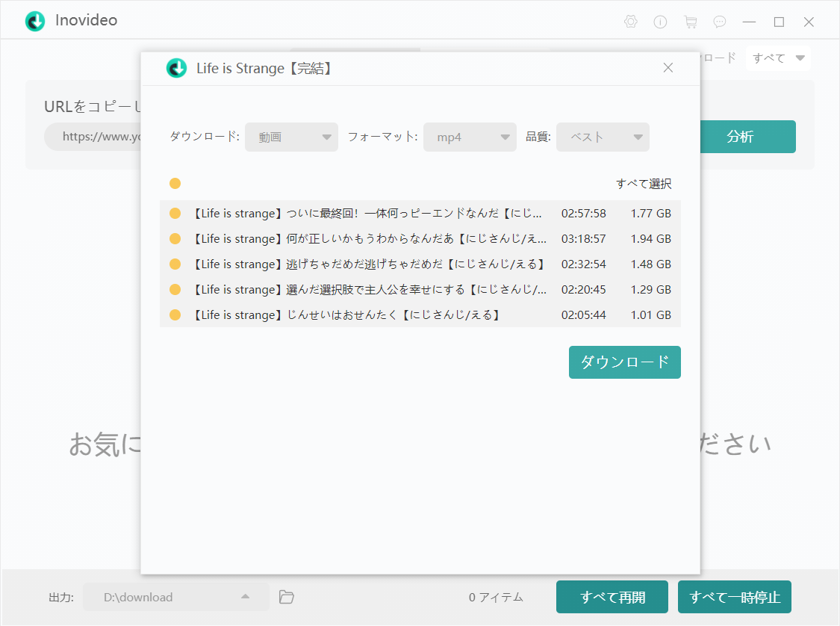Toggle selection of the 03:18:57 video
Image resolution: width=840 pixels, height=626 pixels.
click(x=175, y=238)
